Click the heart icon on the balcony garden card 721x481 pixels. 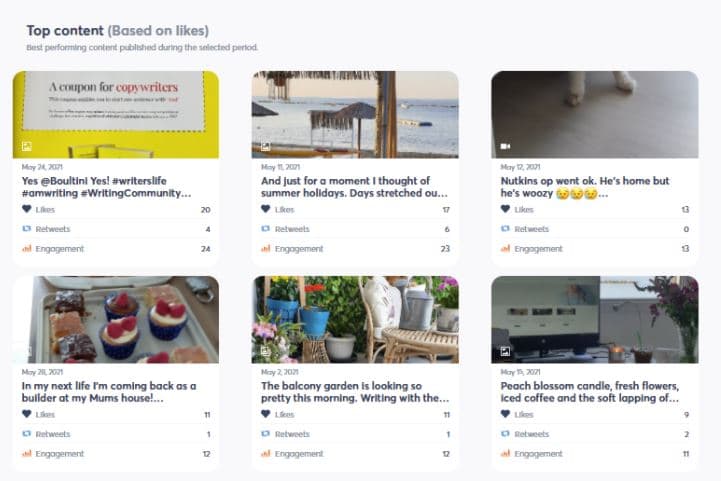click(x=266, y=414)
